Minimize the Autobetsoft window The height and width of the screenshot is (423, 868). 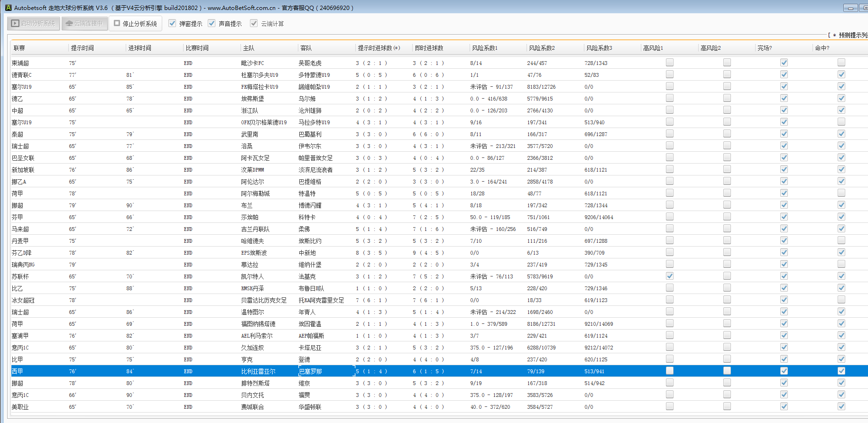850,8
